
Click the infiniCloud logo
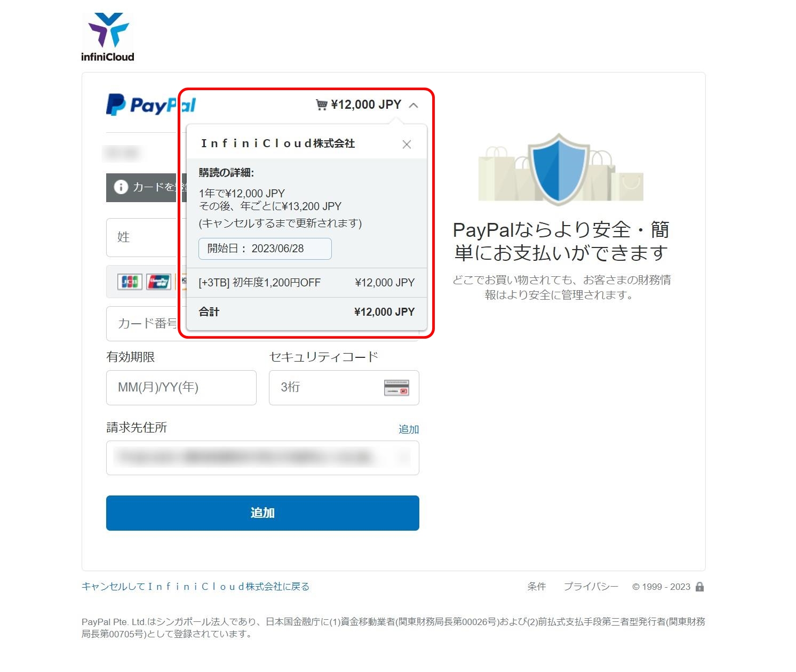pyautogui.click(x=108, y=37)
